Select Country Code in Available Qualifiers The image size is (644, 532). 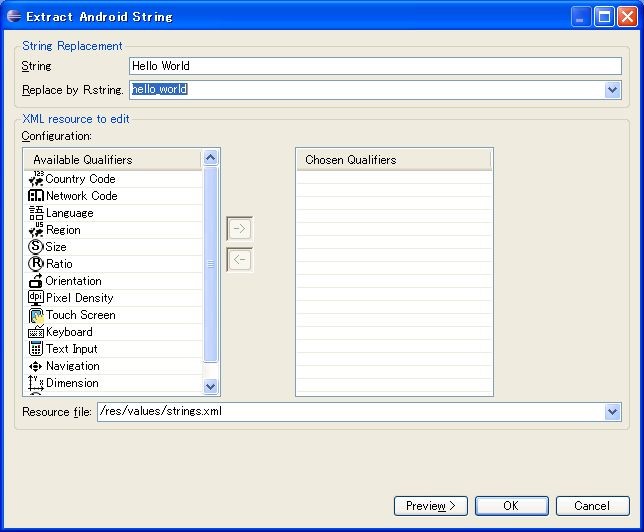(x=113, y=179)
